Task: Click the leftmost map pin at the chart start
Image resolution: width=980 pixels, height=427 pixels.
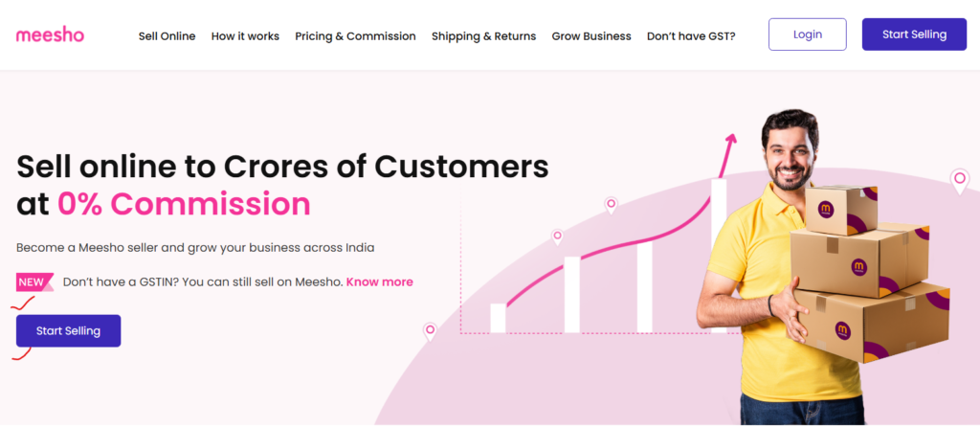Action: (430, 331)
